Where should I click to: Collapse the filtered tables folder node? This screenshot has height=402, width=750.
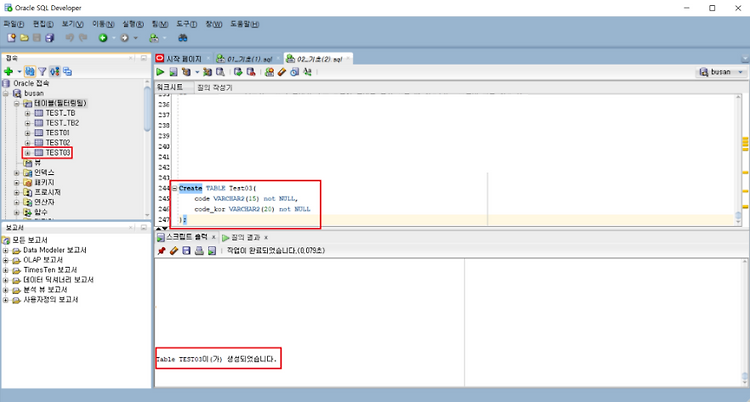pyautogui.click(x=17, y=103)
